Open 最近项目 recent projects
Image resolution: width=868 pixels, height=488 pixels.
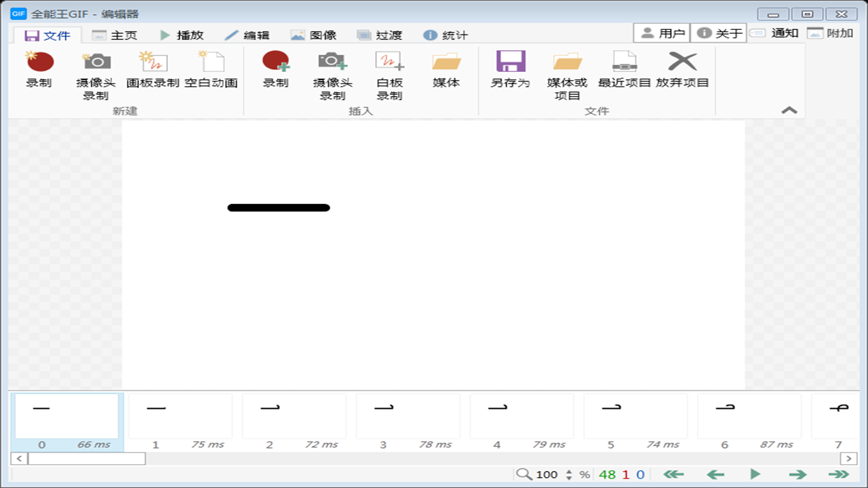(625, 71)
